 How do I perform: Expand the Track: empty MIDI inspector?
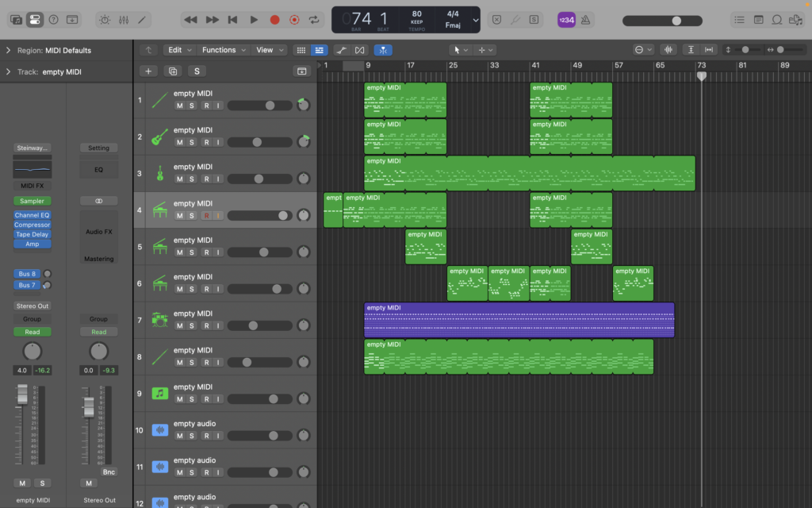click(x=8, y=71)
